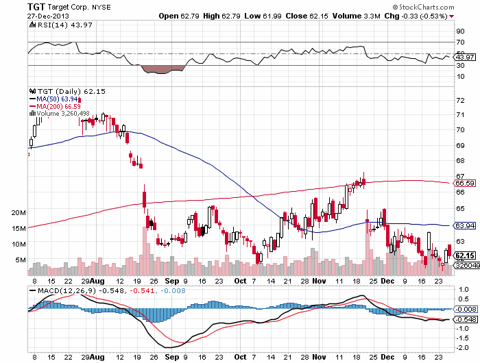The height and width of the screenshot is (363, 480).
Task: Click the Volume 3,260,498 legend entry
Action: click(63, 114)
